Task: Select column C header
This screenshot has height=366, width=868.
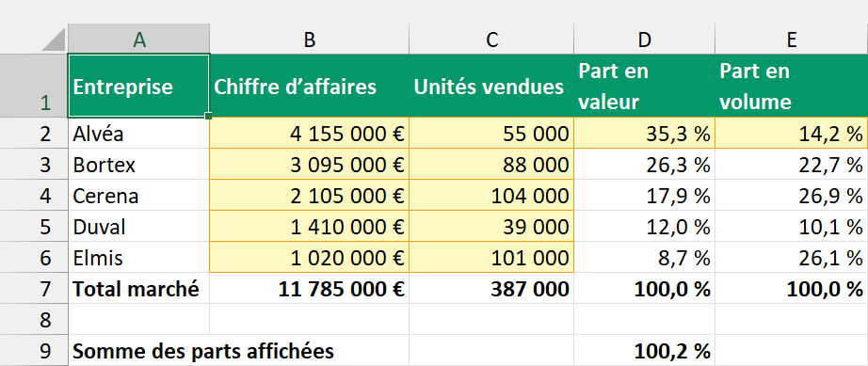Action: [491, 40]
